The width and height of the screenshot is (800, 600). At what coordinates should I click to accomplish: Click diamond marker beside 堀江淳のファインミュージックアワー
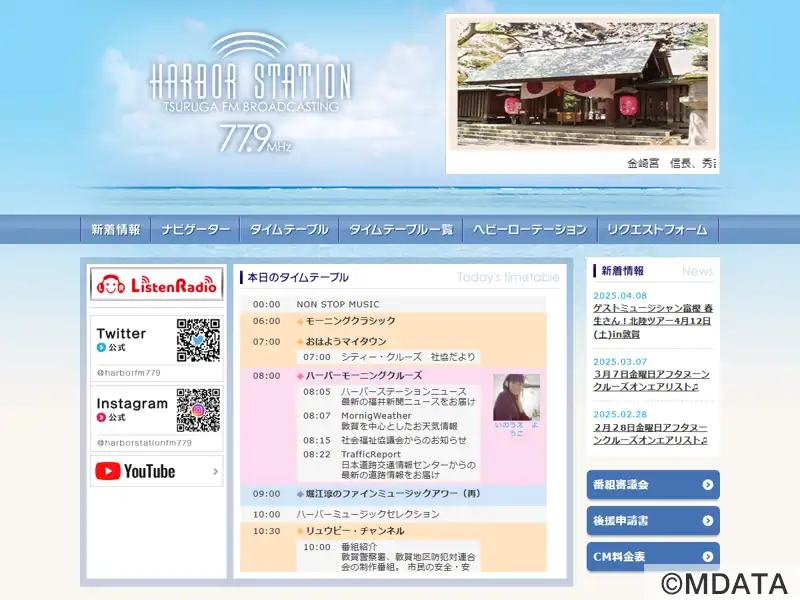300,494
